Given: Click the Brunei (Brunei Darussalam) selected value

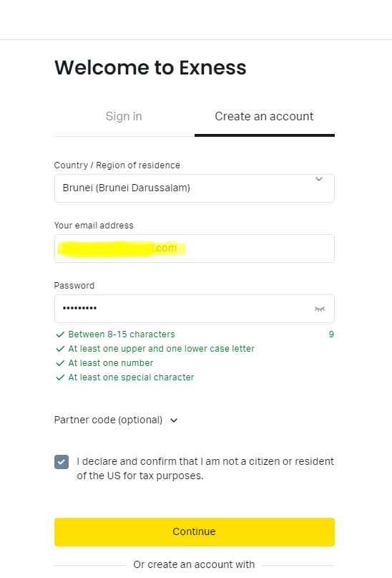Looking at the screenshot, I should (x=126, y=188).
